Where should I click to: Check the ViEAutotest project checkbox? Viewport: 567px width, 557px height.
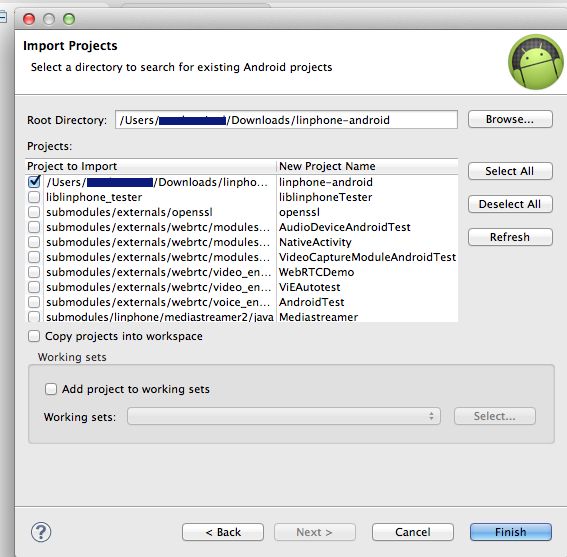(x=34, y=287)
